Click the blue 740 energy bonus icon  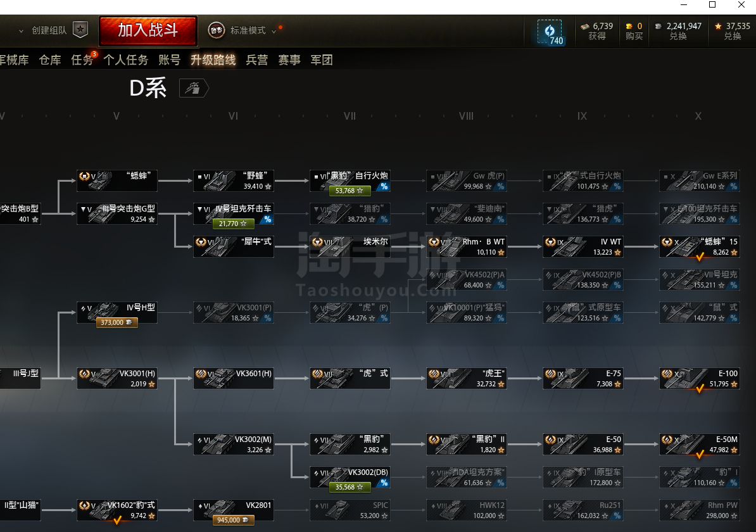click(x=550, y=32)
